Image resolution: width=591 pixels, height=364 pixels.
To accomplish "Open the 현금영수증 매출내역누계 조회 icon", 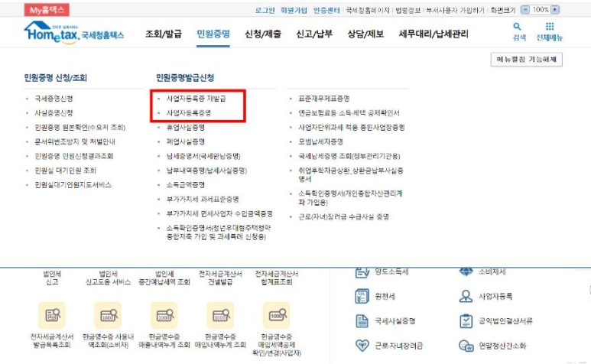I will 164,315.
